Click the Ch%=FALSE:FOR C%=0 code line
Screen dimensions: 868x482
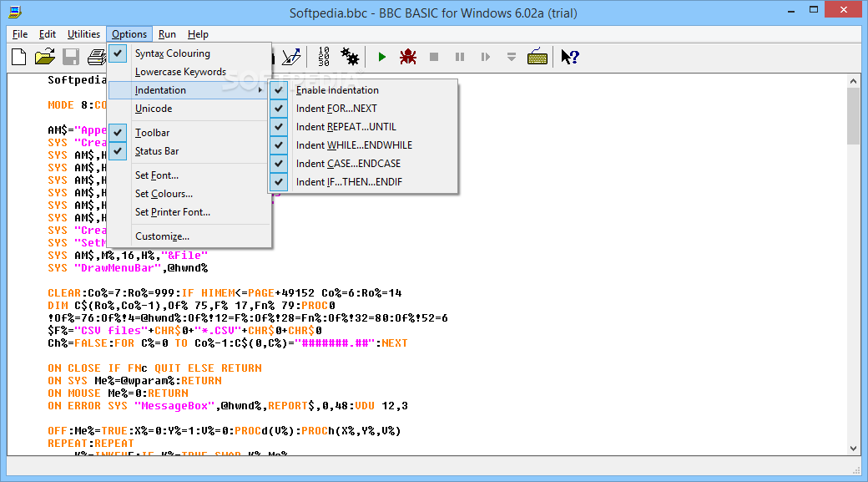[228, 343]
